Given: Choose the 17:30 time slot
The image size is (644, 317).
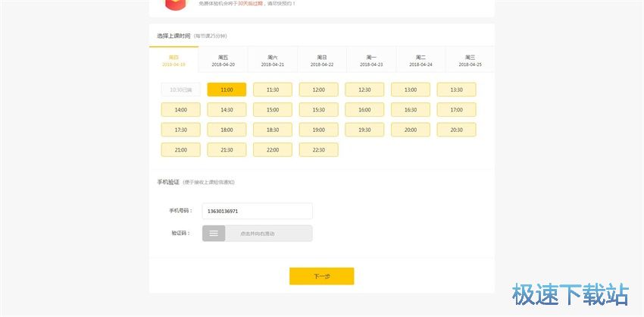Looking at the screenshot, I should (x=181, y=130).
